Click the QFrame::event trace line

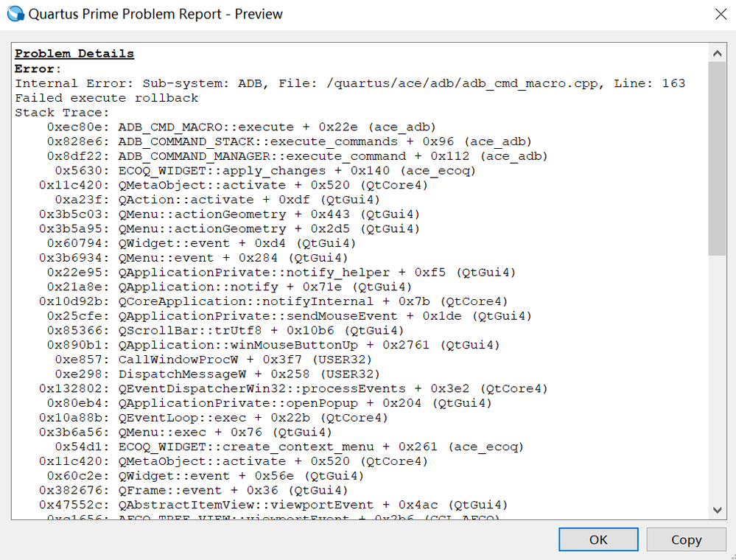193,491
